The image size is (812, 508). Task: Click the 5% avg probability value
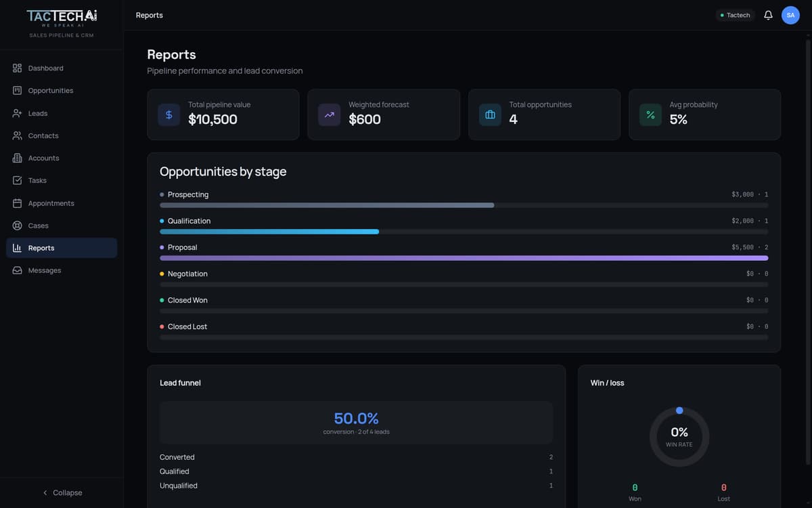point(678,120)
